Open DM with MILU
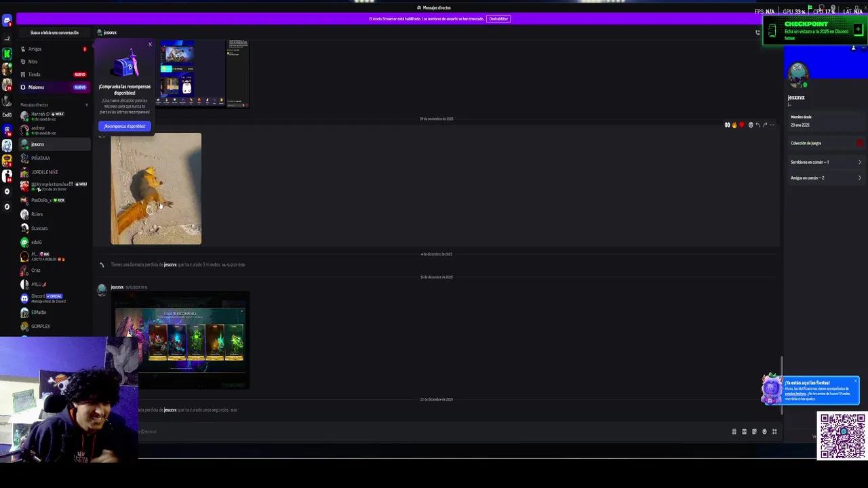The height and width of the screenshot is (488, 868). click(x=54, y=284)
